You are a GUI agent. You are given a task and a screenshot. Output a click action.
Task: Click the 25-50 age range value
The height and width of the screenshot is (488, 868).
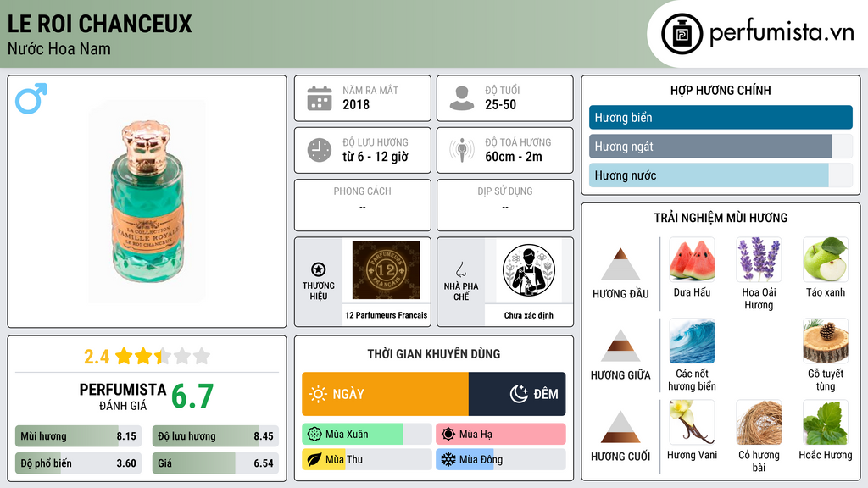click(x=500, y=104)
